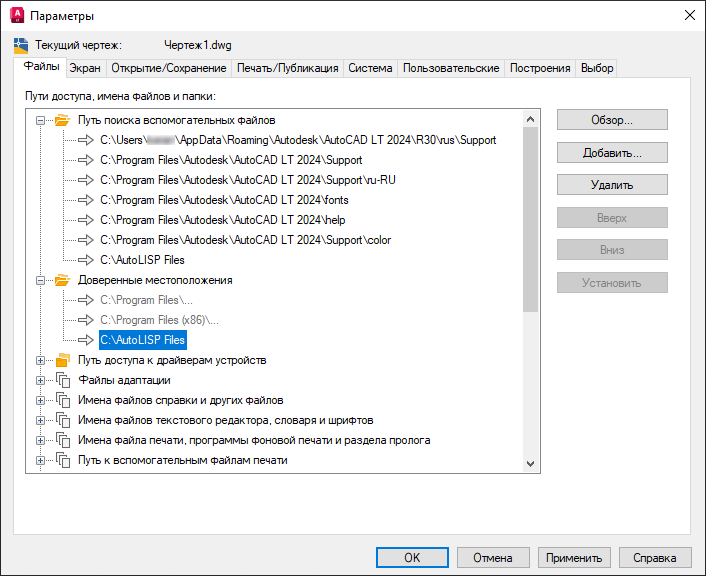Click the folder icon for Путь доступа к драйверам устройств
Screen dimensions: 706x576
click(63, 360)
